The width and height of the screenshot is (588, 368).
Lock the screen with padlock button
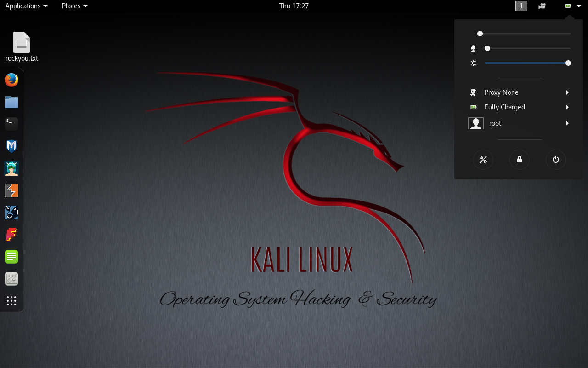(520, 160)
